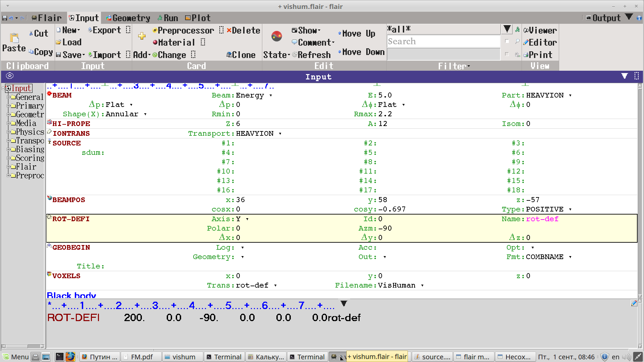Click the Search filter input field
The width and height of the screenshot is (644, 362).
pos(443,42)
